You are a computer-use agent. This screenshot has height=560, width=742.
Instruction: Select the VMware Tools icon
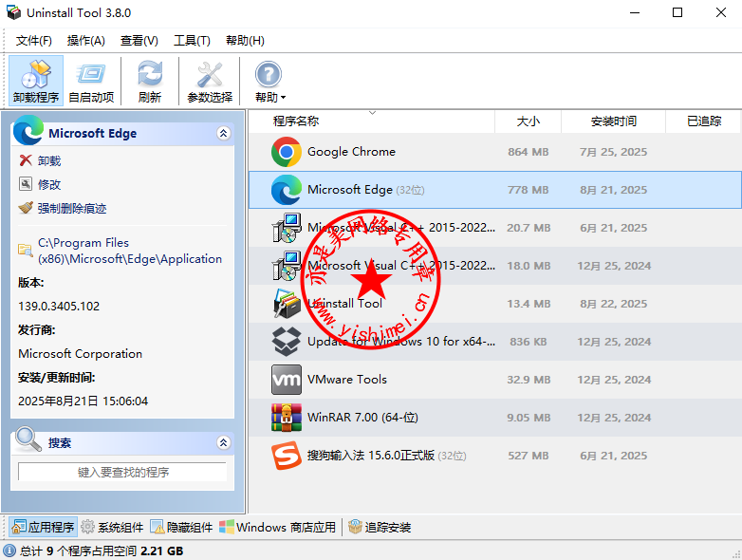click(287, 380)
